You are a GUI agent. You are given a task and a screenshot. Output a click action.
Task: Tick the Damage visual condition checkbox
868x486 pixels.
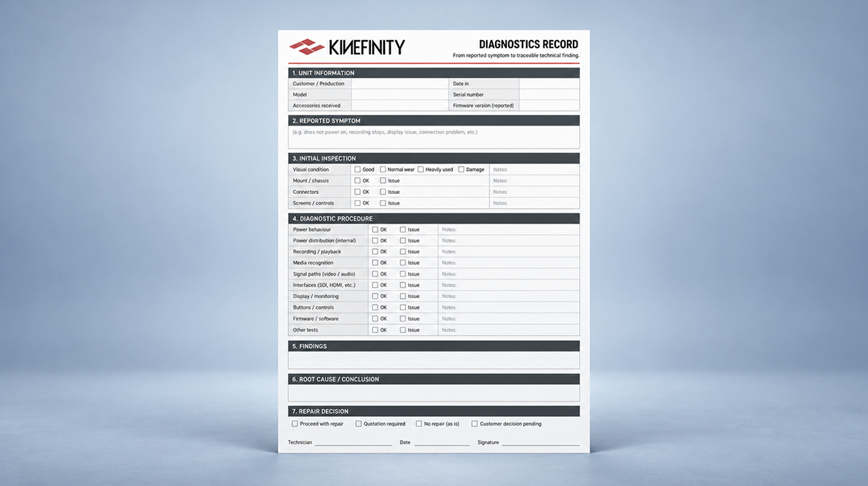(461, 169)
